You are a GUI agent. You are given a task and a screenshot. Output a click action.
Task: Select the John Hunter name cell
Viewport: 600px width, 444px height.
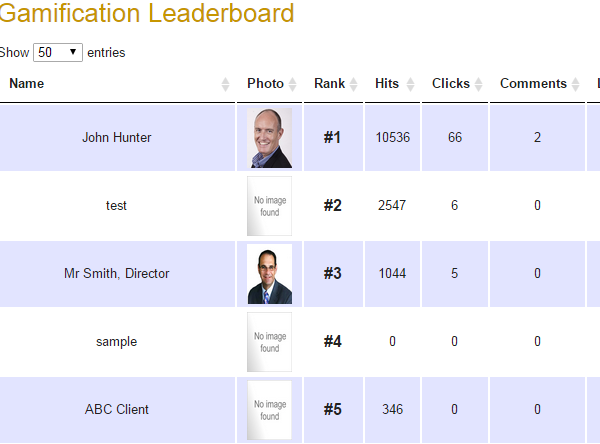pos(117,138)
